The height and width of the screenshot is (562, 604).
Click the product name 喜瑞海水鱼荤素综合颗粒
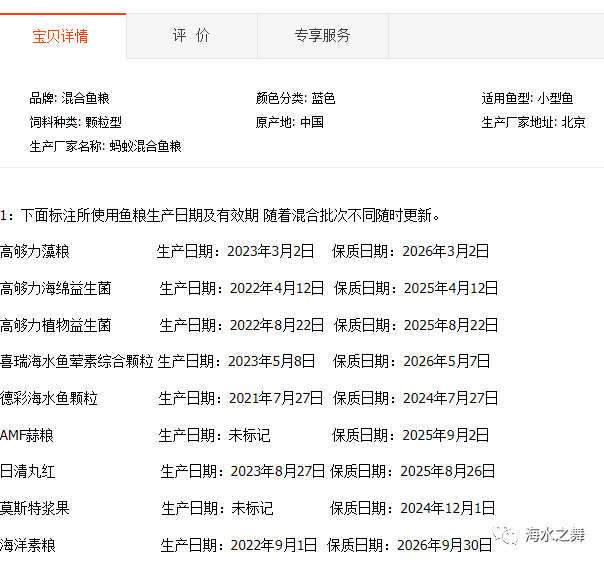pos(77,361)
